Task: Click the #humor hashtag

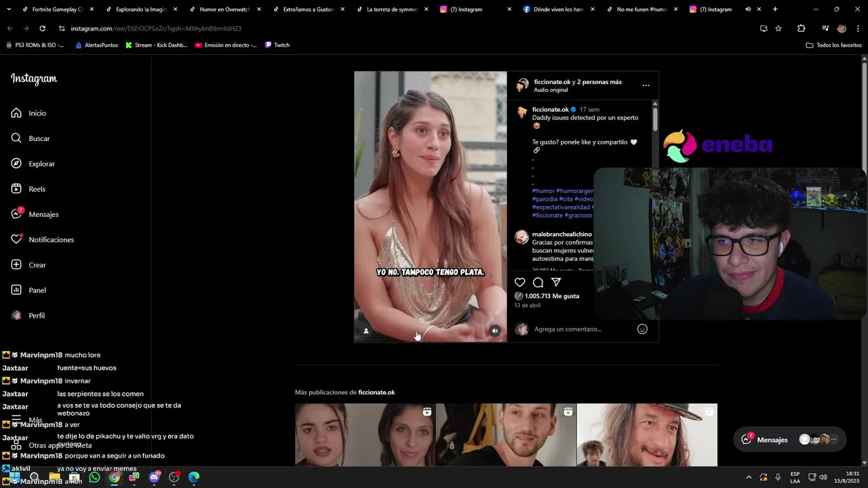Action: pos(543,191)
